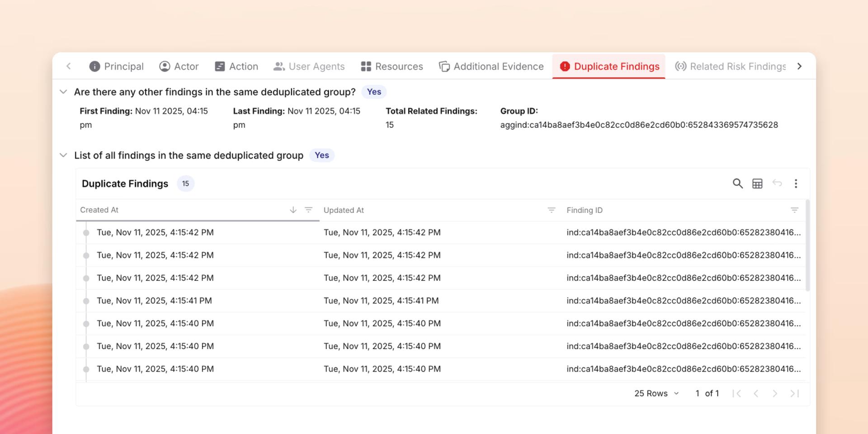Click the Finding ID column header

[x=585, y=210]
